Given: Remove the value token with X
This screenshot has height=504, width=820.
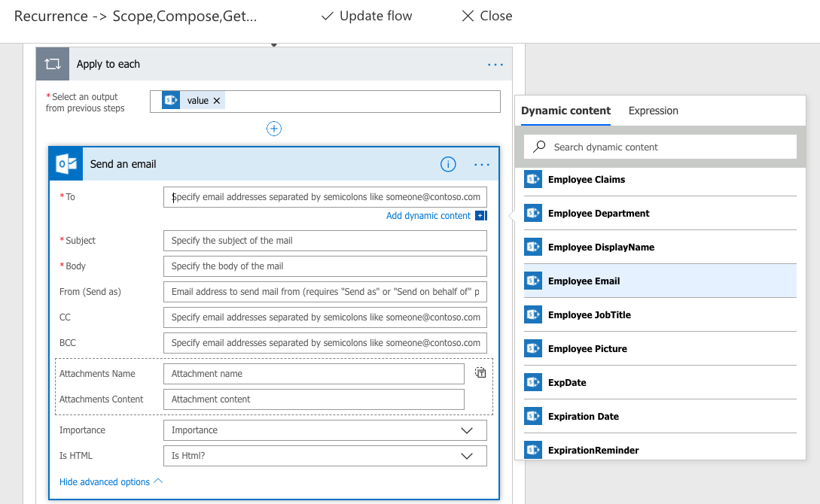Looking at the screenshot, I should click(x=217, y=101).
